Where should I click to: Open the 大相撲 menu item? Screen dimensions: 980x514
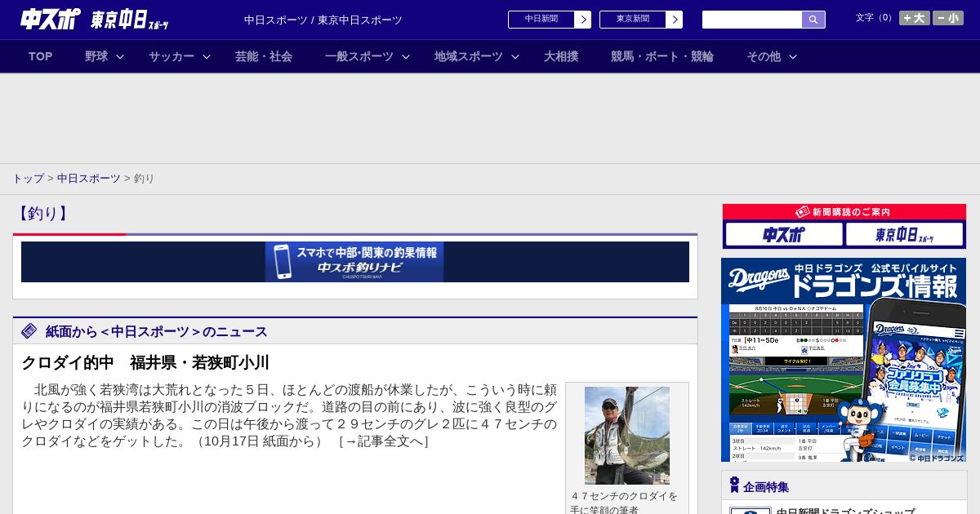click(x=561, y=56)
